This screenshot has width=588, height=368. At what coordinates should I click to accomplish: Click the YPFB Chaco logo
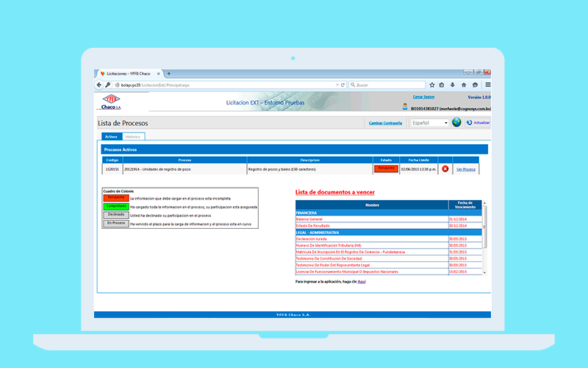pos(111,102)
